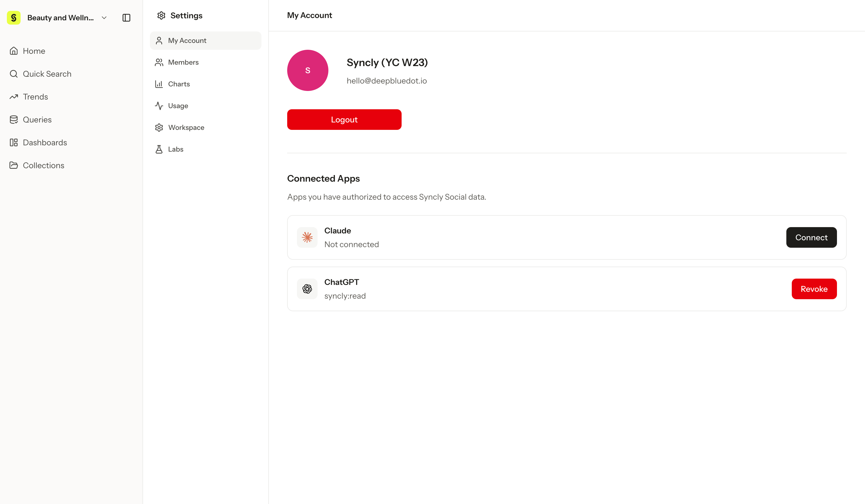Click the Syncly workspace logo icon
The width and height of the screenshot is (865, 504).
pyautogui.click(x=14, y=17)
